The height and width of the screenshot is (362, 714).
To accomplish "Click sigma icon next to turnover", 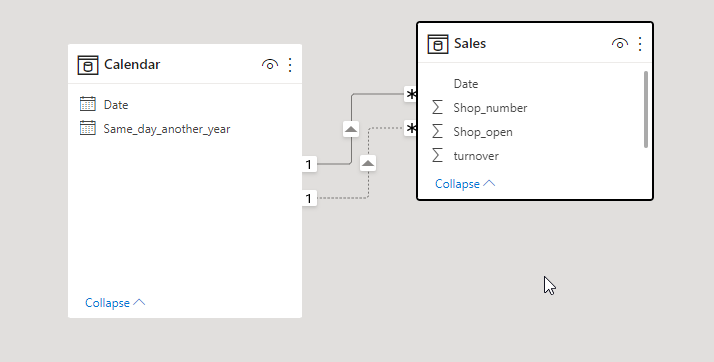I will (437, 156).
